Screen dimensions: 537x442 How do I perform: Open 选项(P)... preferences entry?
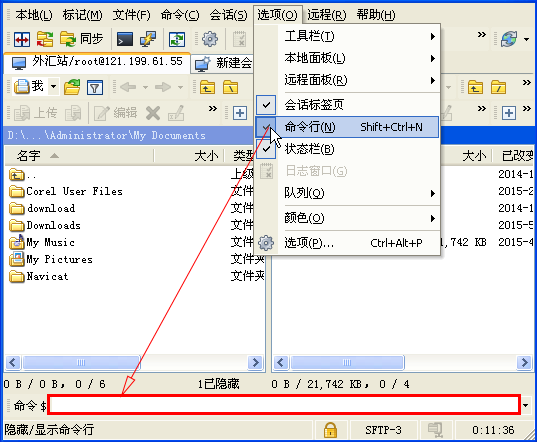point(348,243)
